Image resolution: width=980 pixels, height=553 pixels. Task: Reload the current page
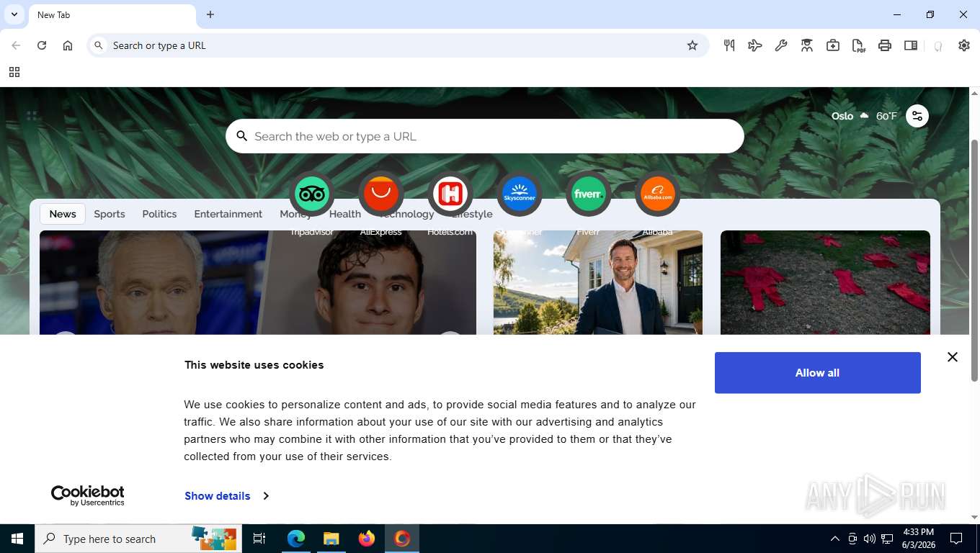point(42,45)
